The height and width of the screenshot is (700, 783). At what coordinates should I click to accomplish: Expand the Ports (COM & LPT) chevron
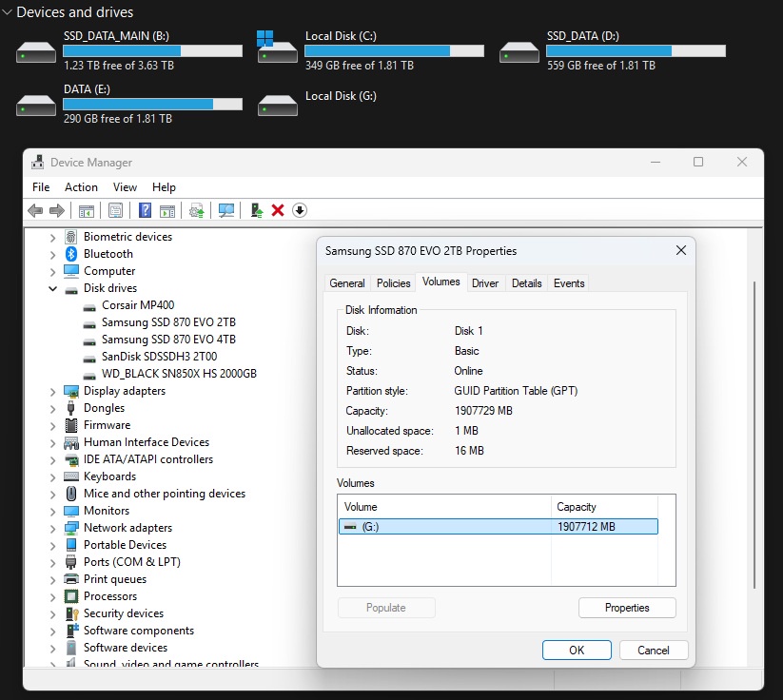point(52,563)
